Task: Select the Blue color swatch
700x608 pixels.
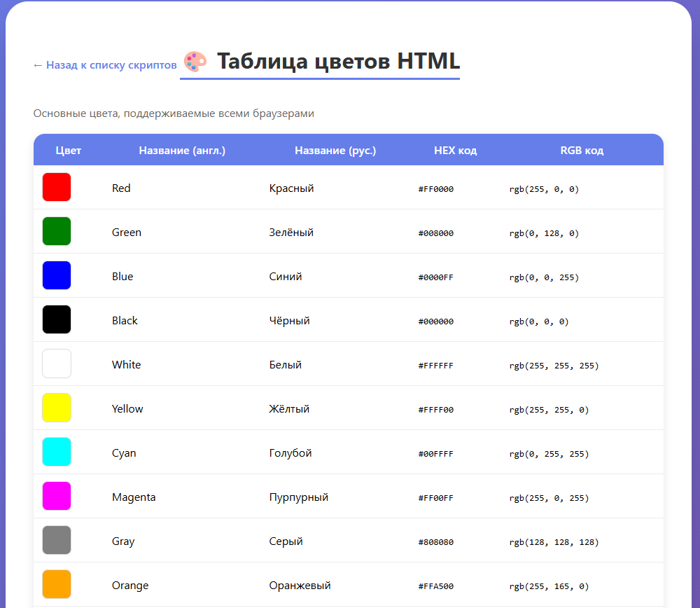Action: click(x=57, y=275)
